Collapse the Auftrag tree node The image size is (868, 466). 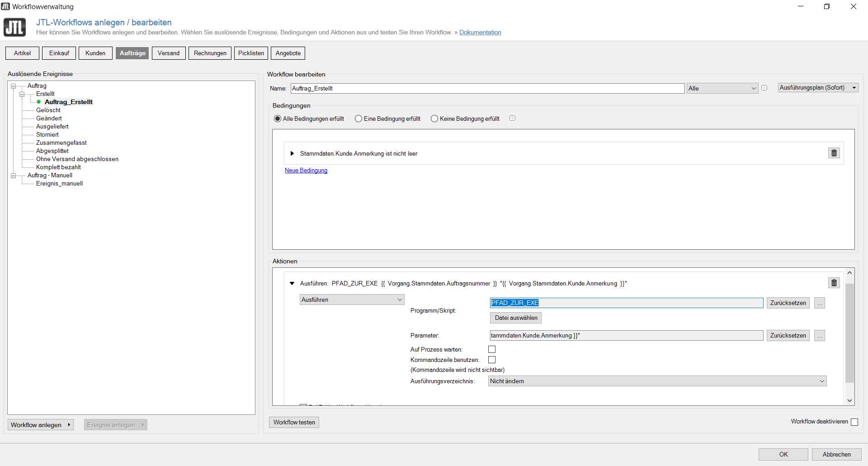coord(14,86)
